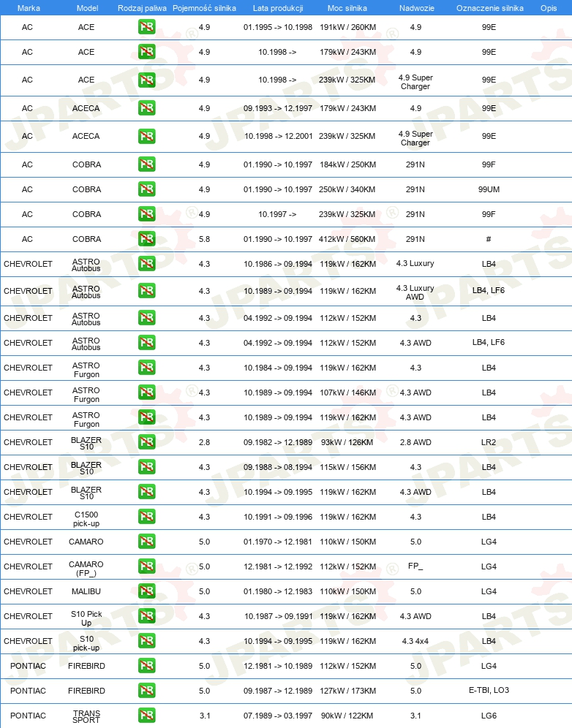Screen dimensions: 572x728
Task: Click the '2.8' engine capacity cell
Action: coord(205,442)
